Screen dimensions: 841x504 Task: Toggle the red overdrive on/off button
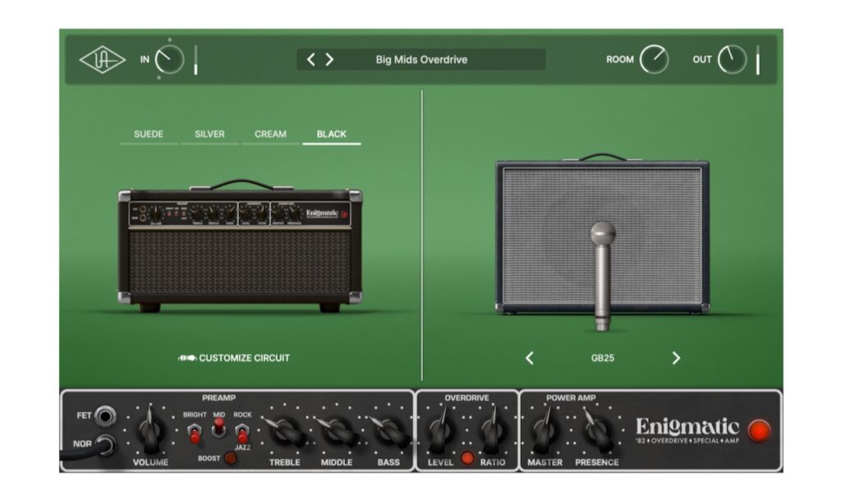[467, 458]
